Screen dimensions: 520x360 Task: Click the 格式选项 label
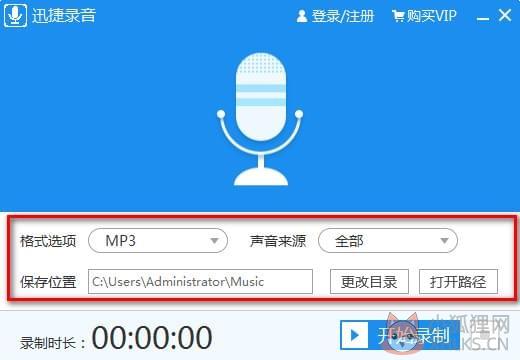48,241
